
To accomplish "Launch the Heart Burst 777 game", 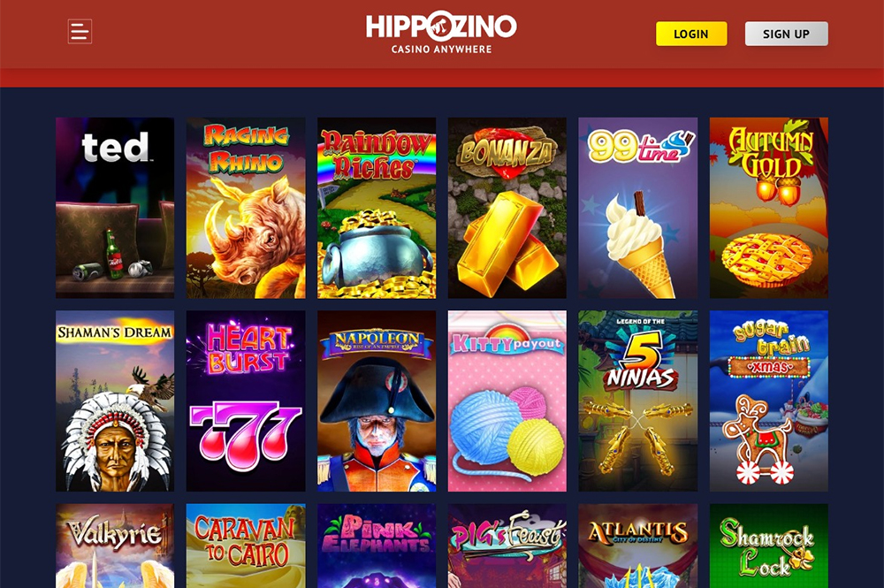I will (x=246, y=401).
